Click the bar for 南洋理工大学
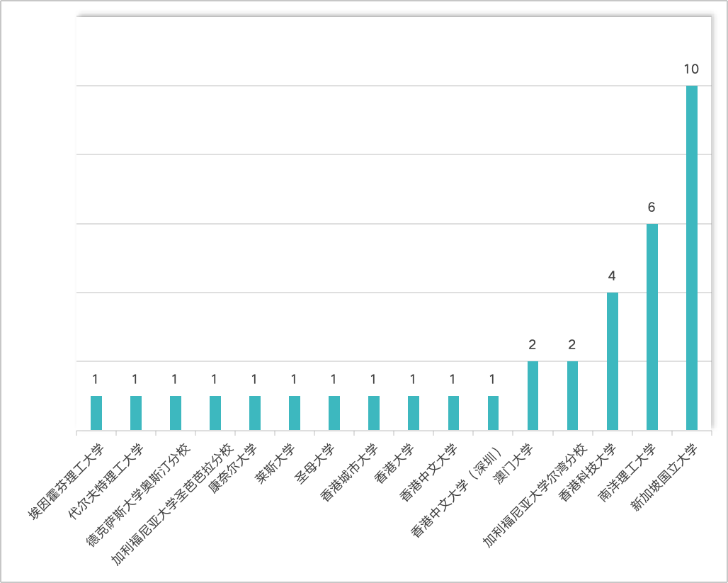Image resolution: width=728 pixels, height=583 pixels. tap(652, 327)
